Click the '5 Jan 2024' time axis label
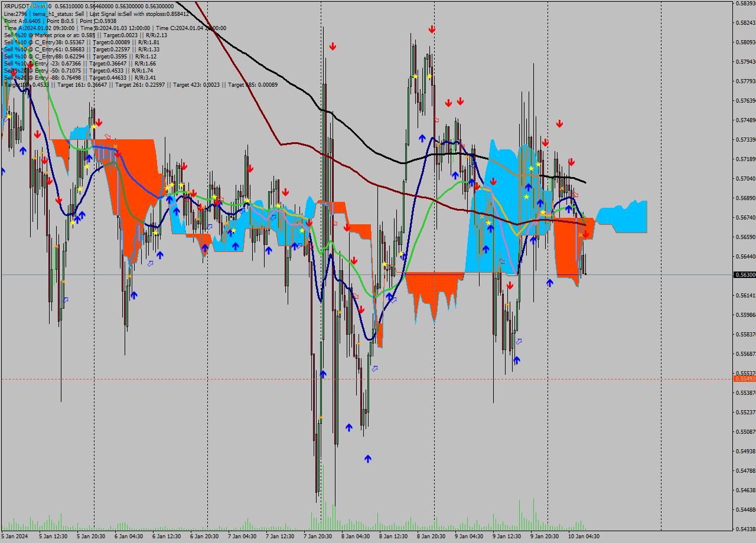Image resolution: width=756 pixels, height=543 pixels. 14,537
